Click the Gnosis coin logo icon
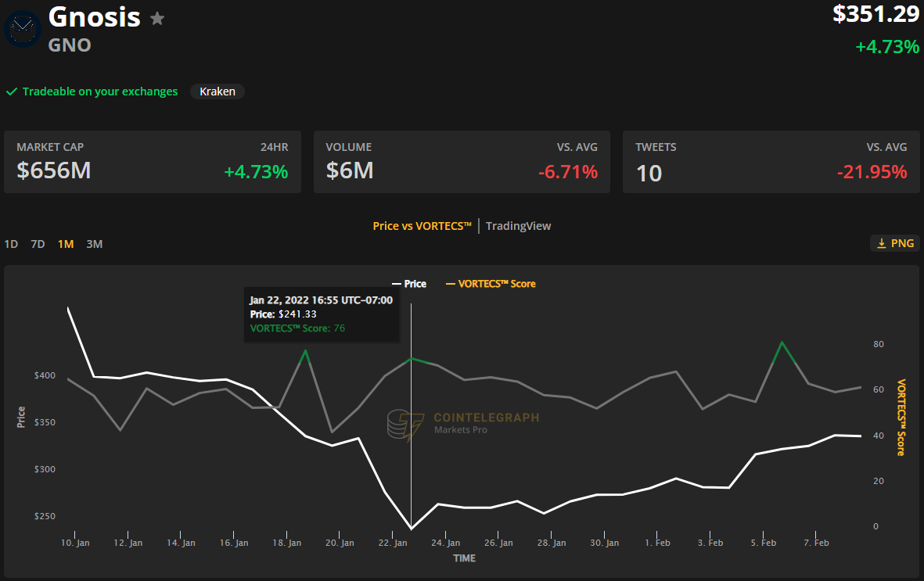The image size is (924, 581). (23, 28)
